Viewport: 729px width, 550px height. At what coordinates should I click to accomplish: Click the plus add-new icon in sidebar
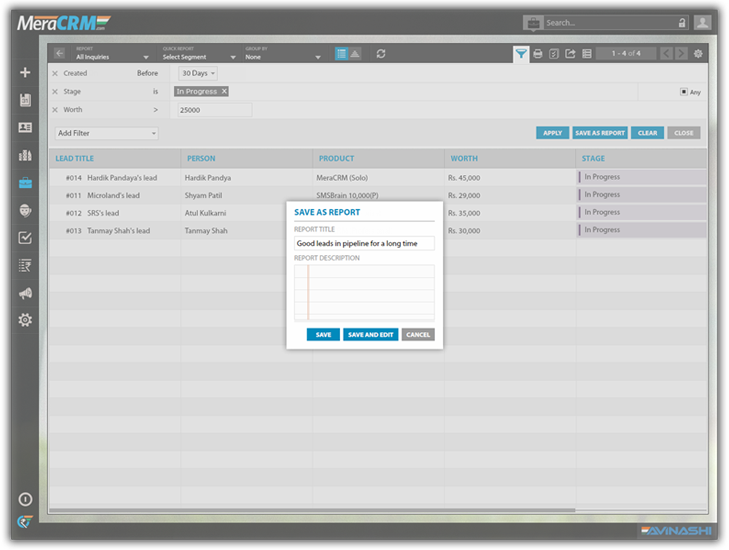[25, 73]
